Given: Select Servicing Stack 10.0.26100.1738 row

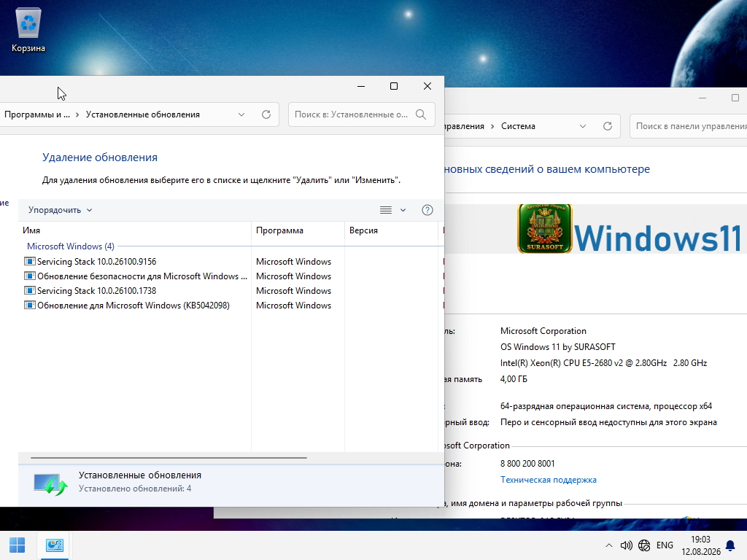Looking at the screenshot, I should point(231,290).
